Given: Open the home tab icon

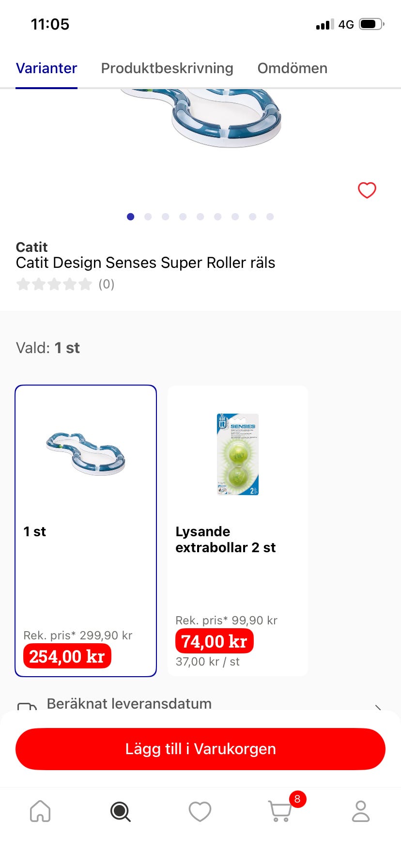Looking at the screenshot, I should 40,811.
